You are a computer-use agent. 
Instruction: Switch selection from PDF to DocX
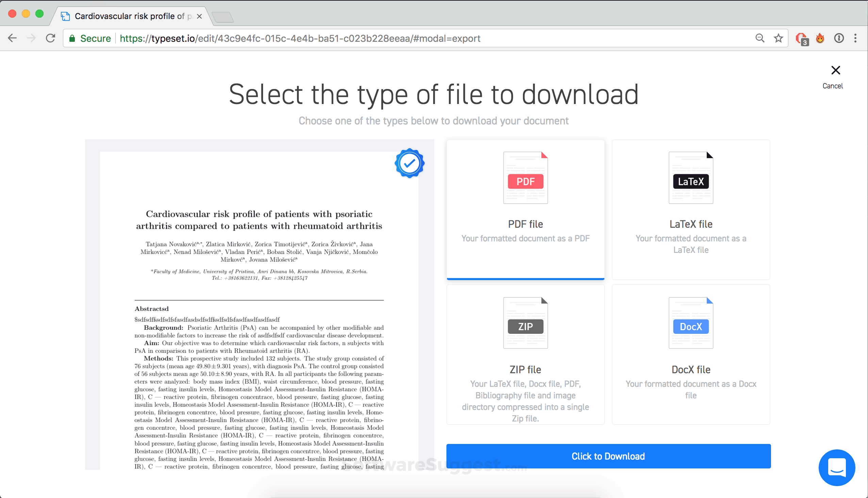point(691,354)
